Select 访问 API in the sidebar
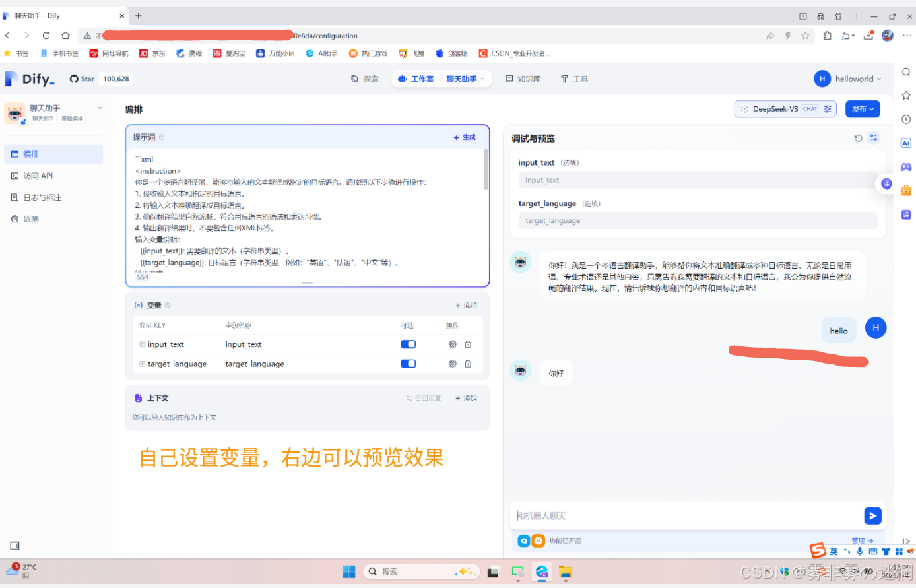The width and height of the screenshot is (916, 588). coord(53,176)
